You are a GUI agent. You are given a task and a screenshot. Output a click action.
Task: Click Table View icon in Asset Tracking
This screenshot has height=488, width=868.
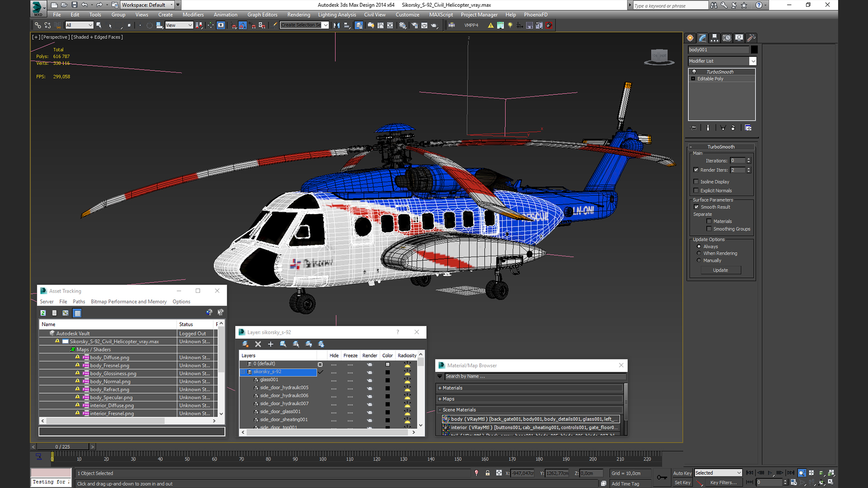77,313
